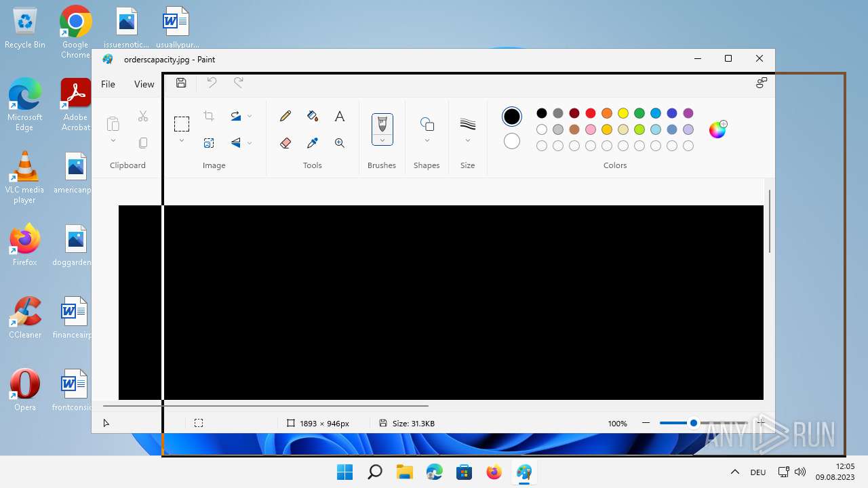The height and width of the screenshot is (488, 868).
Task: Pick the lime green color swatch
Action: [x=639, y=129]
